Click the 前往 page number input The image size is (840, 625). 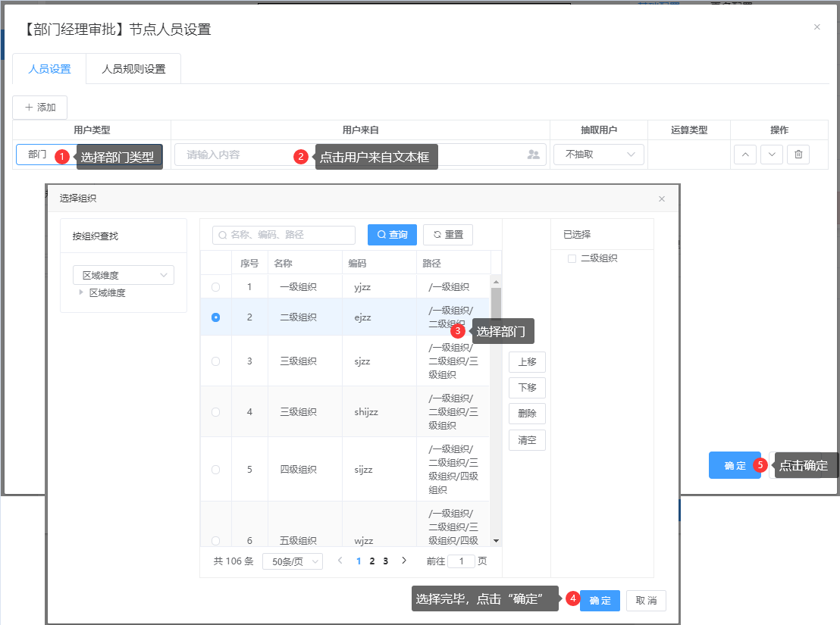pyautogui.click(x=461, y=561)
